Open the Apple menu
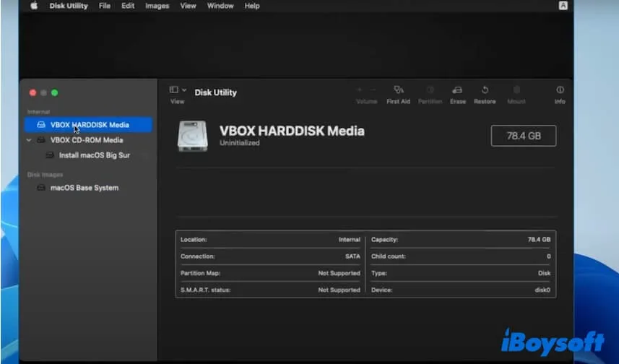 point(34,6)
